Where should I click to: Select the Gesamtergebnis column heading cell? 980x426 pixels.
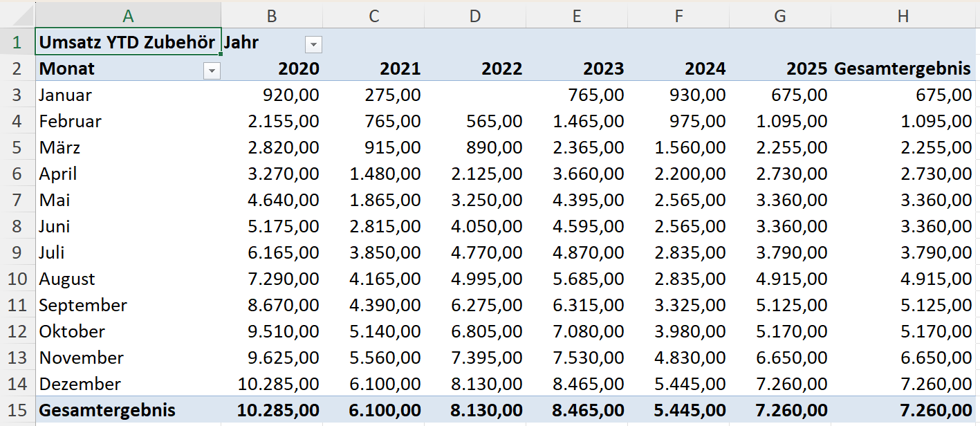click(x=903, y=68)
